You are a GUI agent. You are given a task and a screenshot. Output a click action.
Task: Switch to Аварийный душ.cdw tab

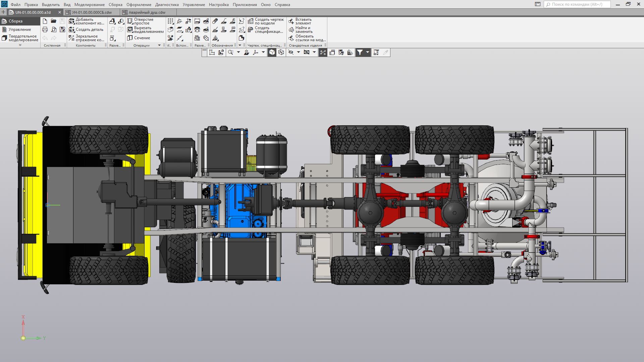point(147,12)
